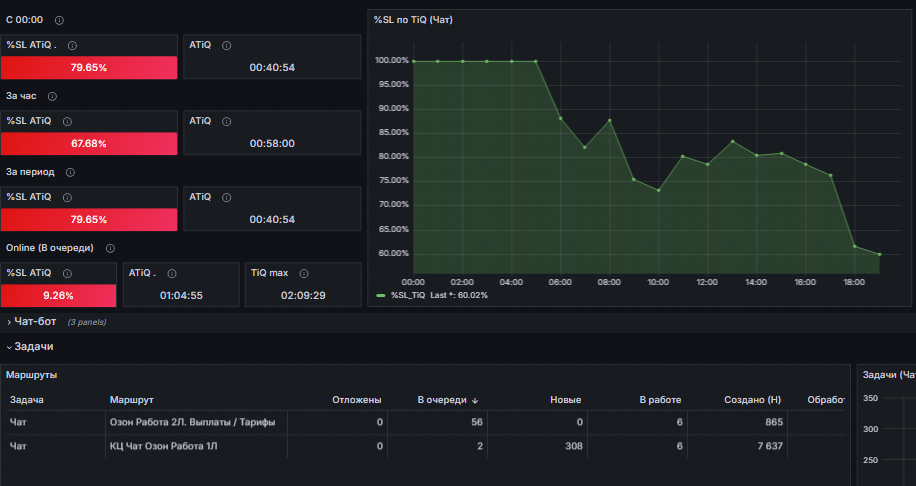This screenshot has width=916, height=486.
Task: Click info icon on ATiQ 01:04:55 panel
Action: point(172,273)
